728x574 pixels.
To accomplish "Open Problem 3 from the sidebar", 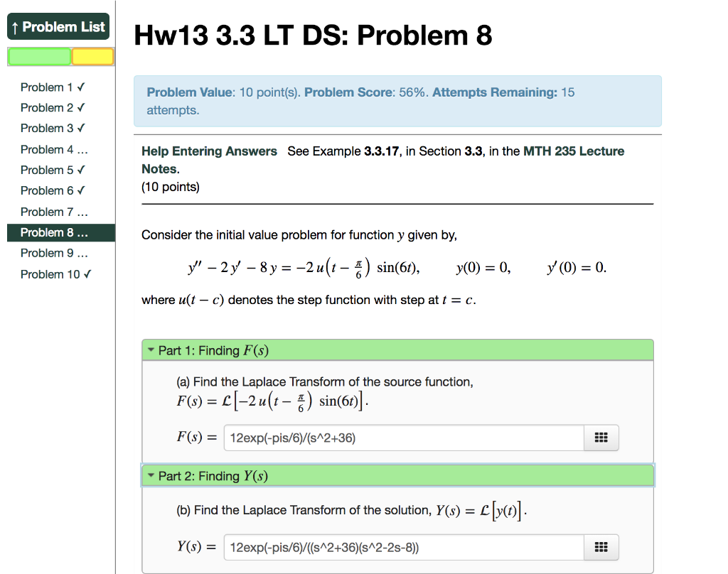I will pyautogui.click(x=48, y=129).
